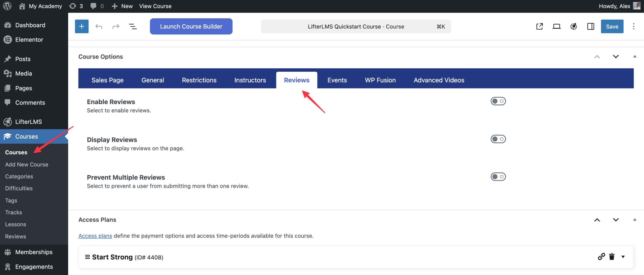The width and height of the screenshot is (644, 275).
Task: Expand the Start Strong plan dropdown arrow
Action: (x=623, y=257)
